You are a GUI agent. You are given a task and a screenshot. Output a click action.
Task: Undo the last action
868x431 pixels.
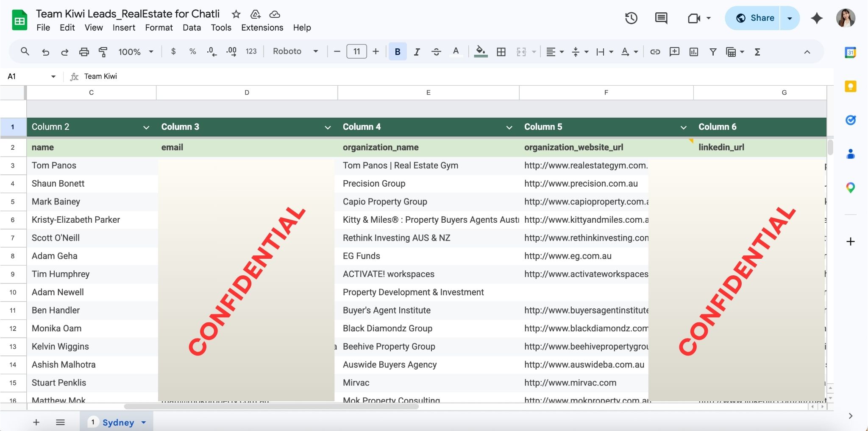tap(45, 52)
